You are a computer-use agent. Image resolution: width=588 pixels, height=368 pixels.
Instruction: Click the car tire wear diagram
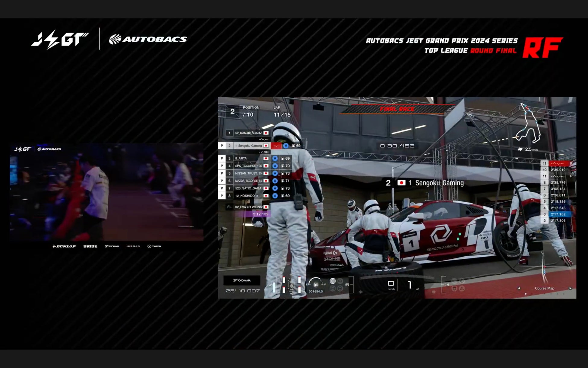click(x=291, y=285)
